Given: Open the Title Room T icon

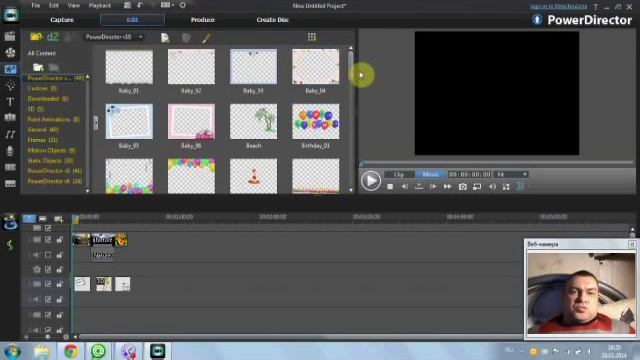Looking at the screenshot, I should pyautogui.click(x=10, y=102).
